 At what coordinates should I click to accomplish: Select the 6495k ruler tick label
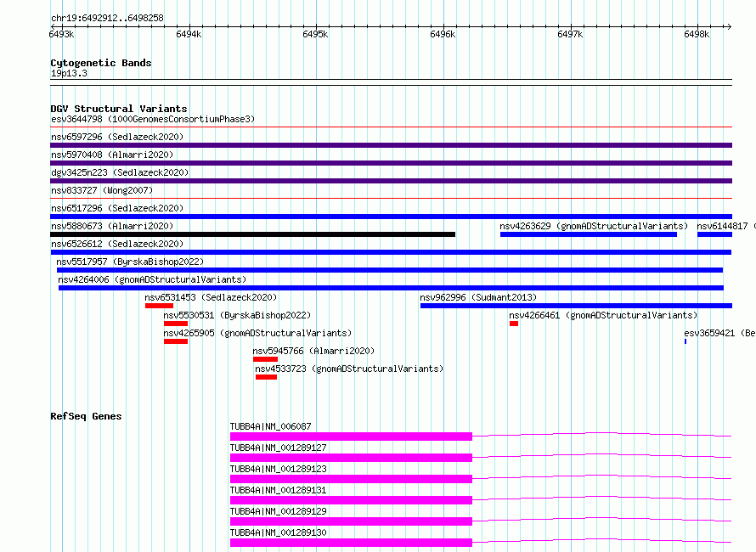(x=315, y=34)
